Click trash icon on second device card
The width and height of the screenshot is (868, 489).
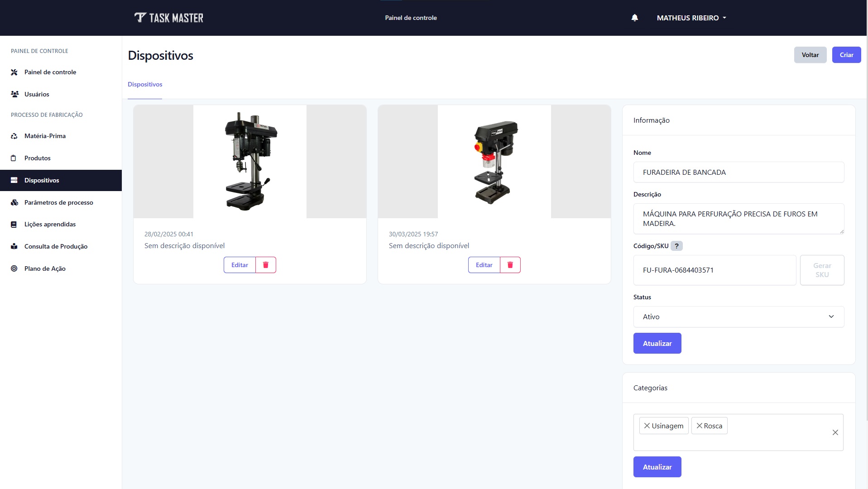pos(510,265)
